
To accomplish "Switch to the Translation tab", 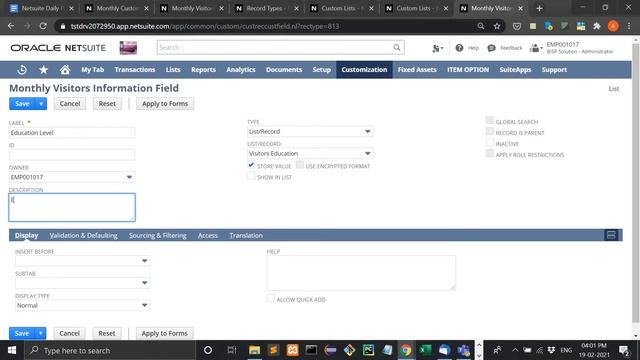I will [x=246, y=236].
